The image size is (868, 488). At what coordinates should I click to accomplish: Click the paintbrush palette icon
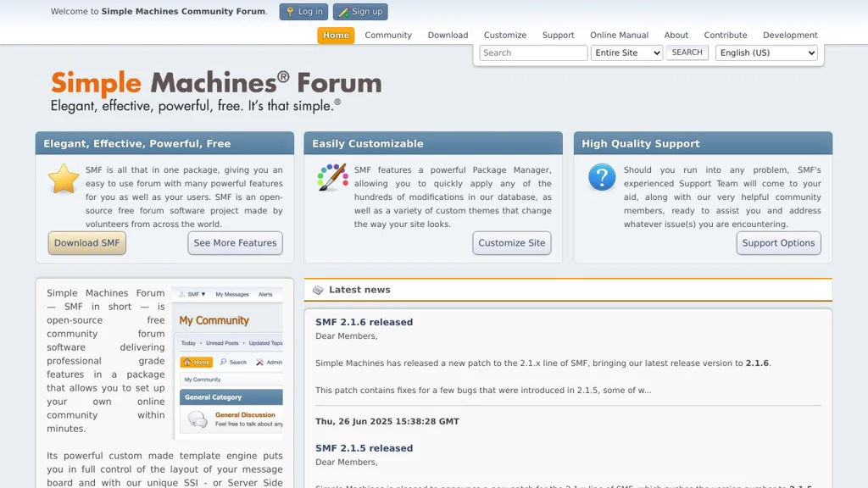click(x=332, y=177)
